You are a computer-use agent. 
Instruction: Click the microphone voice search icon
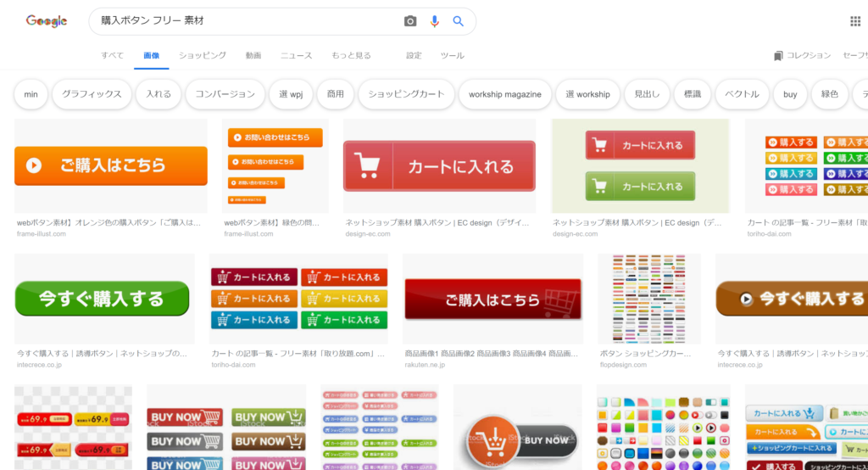pyautogui.click(x=435, y=21)
